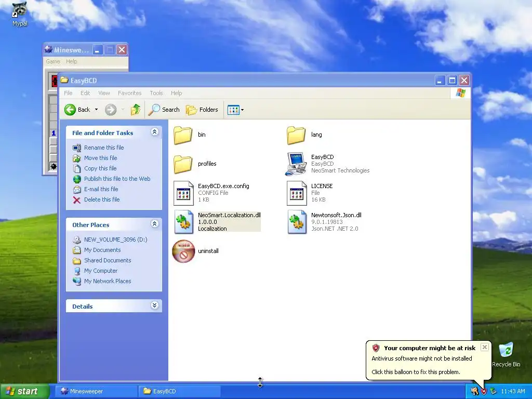Collapse the Other Places panel

[154, 224]
